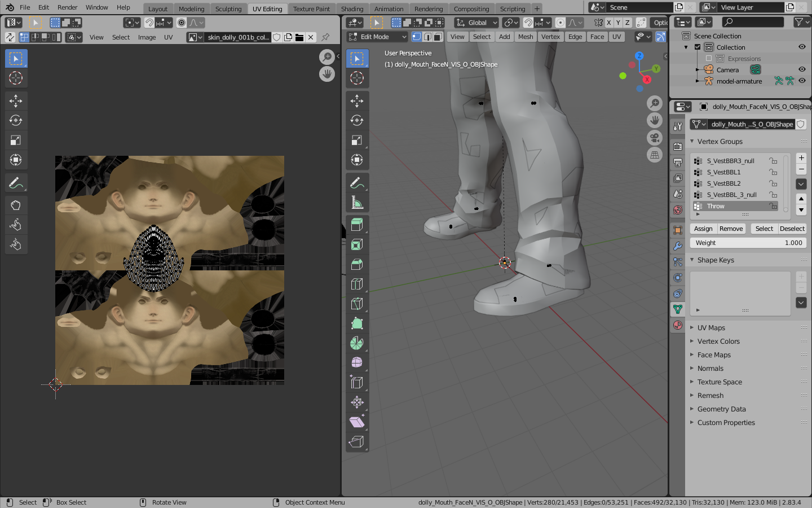Open Global transform orientation dropdown
The height and width of the screenshot is (508, 812).
tap(477, 23)
